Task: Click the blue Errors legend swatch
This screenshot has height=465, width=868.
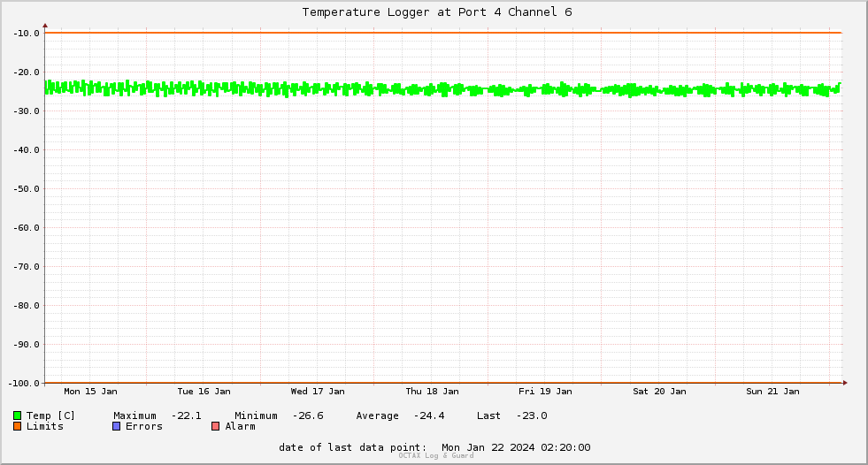Action: click(116, 426)
